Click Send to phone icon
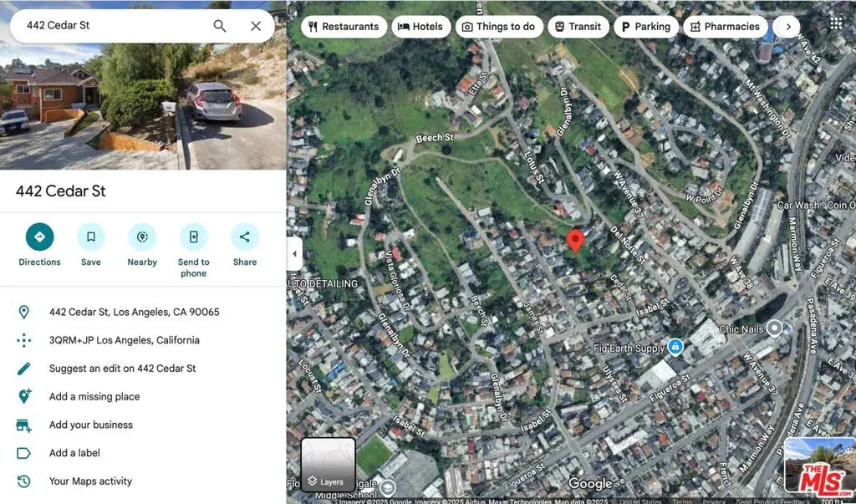856x504 pixels. (193, 237)
